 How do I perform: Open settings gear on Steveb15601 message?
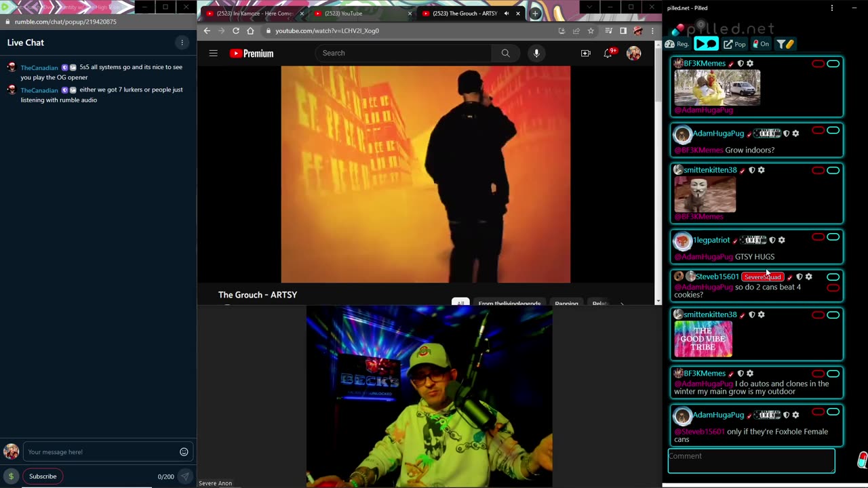coord(808,277)
